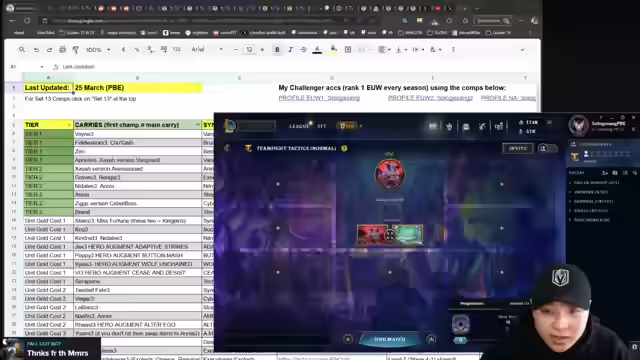Go back with lobby back arrow
The height and width of the screenshot is (360, 640).
(227, 148)
